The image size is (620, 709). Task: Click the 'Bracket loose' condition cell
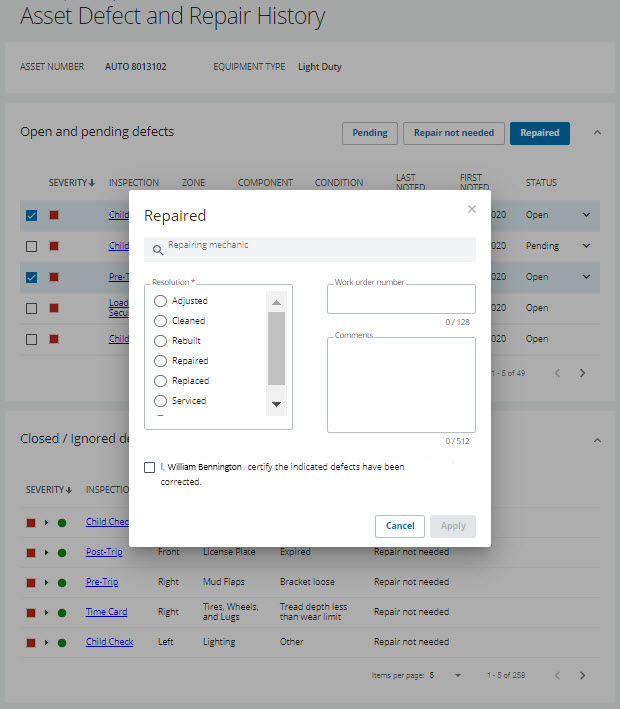pyautogui.click(x=307, y=582)
